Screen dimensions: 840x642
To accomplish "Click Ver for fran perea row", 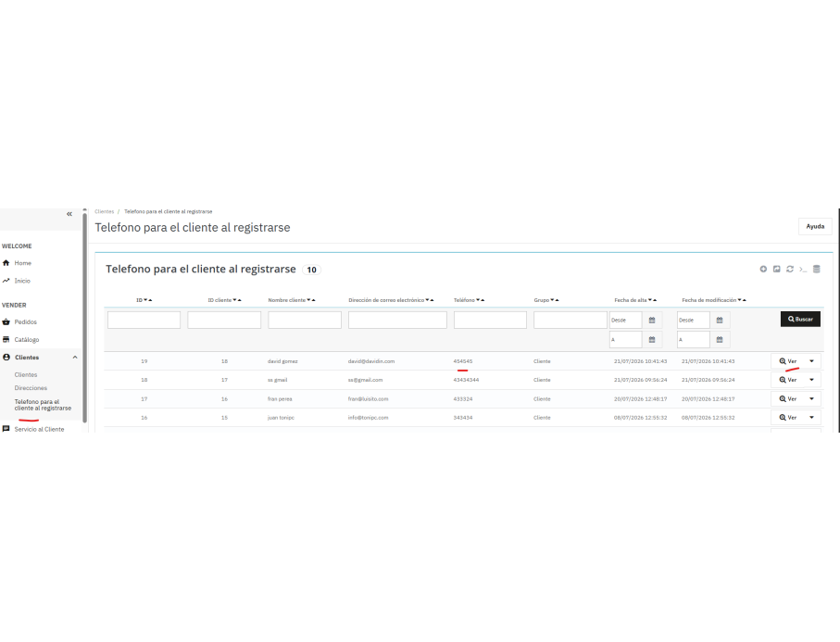I will (x=788, y=398).
